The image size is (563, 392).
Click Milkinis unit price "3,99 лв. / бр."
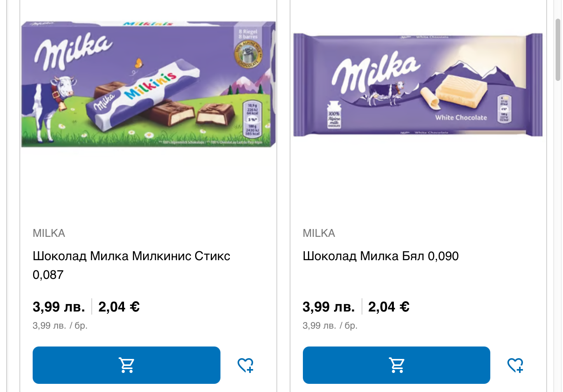click(x=60, y=325)
